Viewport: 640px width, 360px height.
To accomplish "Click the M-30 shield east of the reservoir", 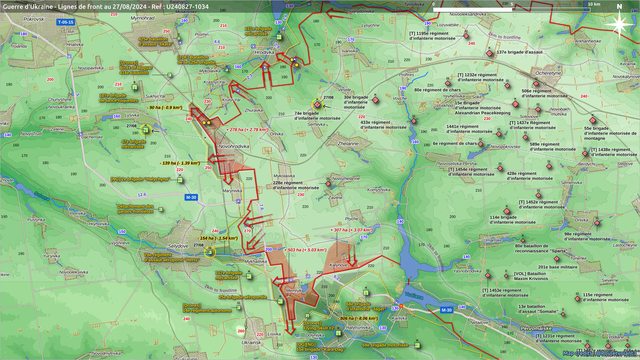I will click(447, 310).
